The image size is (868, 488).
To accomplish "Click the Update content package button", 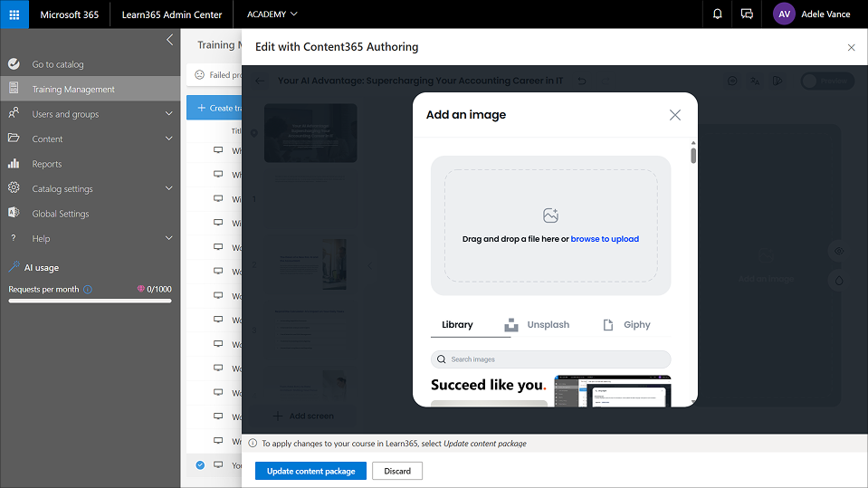I will point(310,471).
